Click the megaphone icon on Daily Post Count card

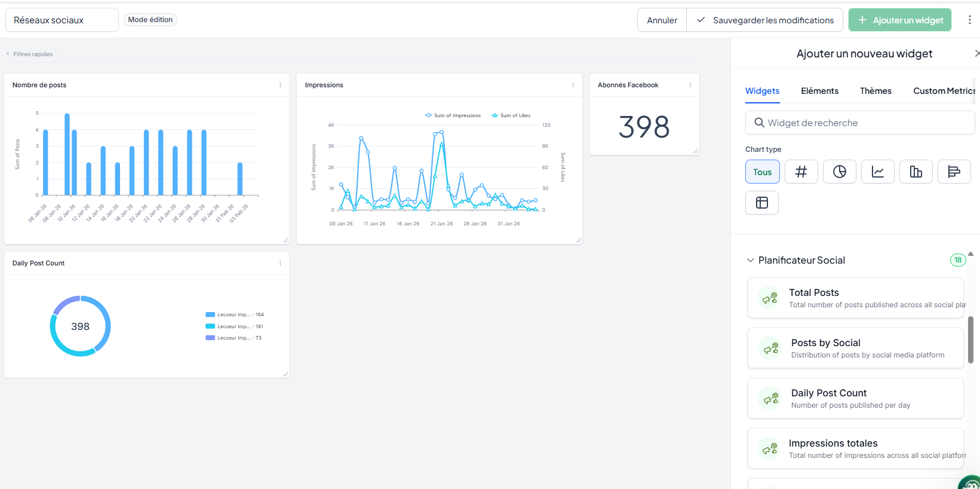pyautogui.click(x=771, y=398)
